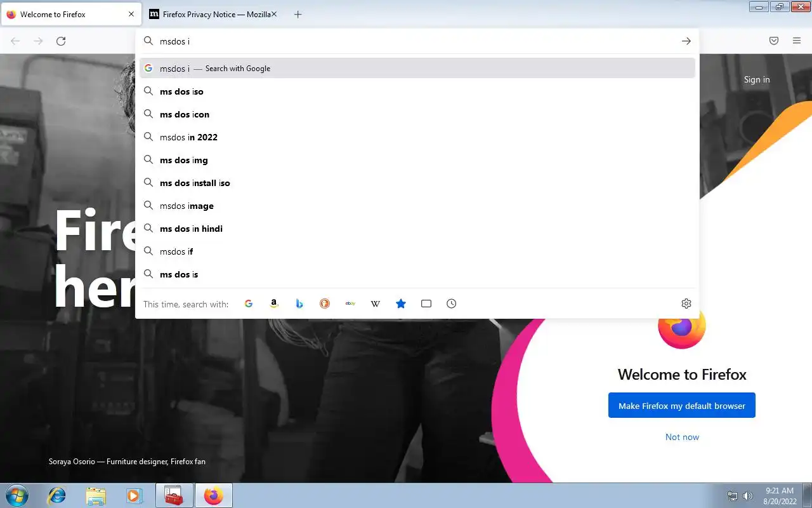Image resolution: width=812 pixels, height=508 pixels.
Task: Pick the 'ms dos img' suggestion
Action: [x=417, y=160]
